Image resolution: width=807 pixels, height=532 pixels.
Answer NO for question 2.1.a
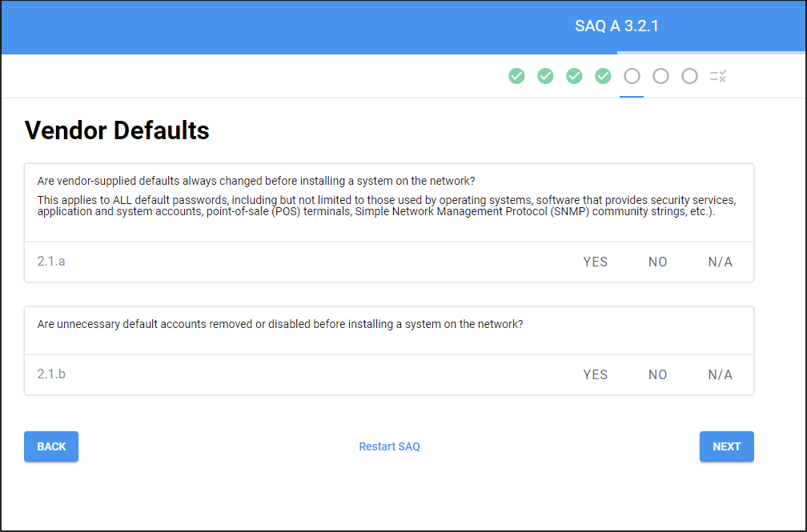click(657, 262)
